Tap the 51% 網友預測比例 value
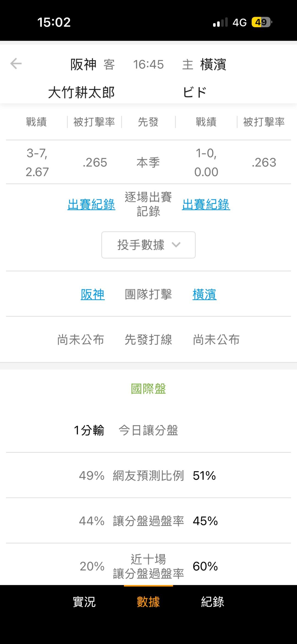This screenshot has width=297, height=644. click(204, 476)
